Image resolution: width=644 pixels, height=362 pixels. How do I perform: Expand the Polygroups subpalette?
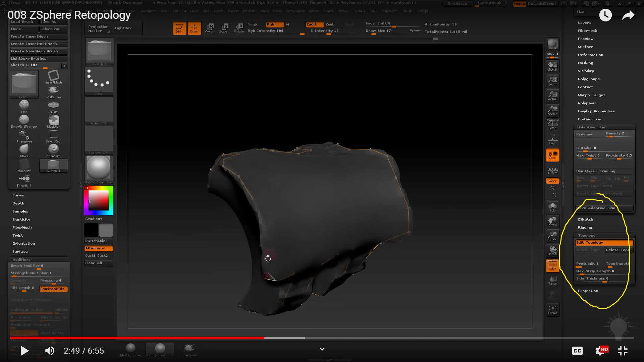[x=588, y=79]
